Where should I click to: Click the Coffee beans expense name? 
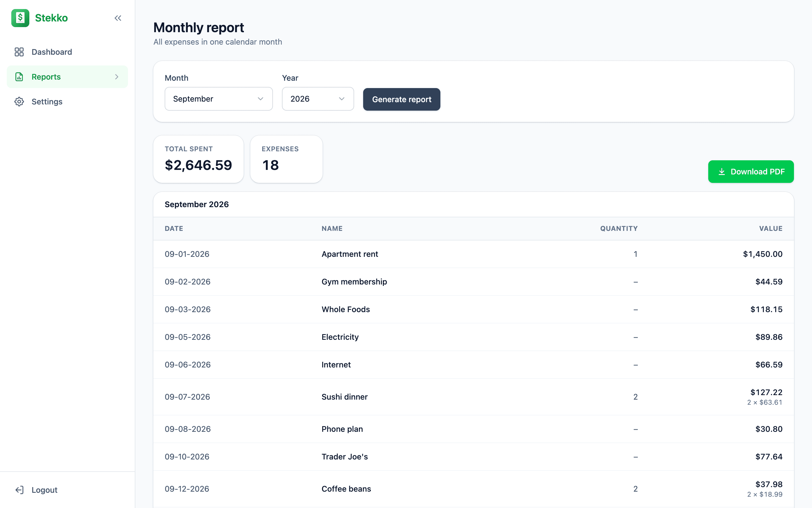[x=346, y=489]
